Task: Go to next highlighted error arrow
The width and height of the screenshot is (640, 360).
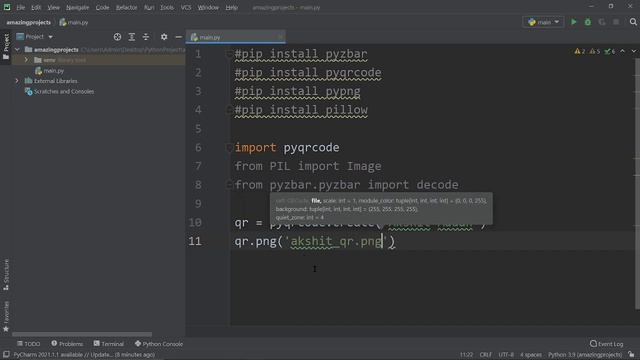Action: [x=633, y=51]
